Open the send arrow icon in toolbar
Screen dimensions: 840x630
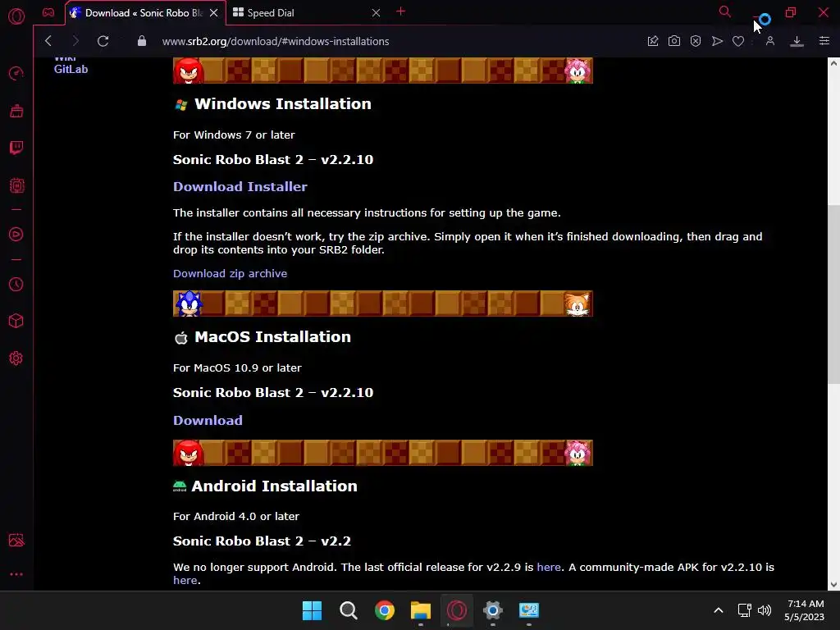click(x=717, y=41)
